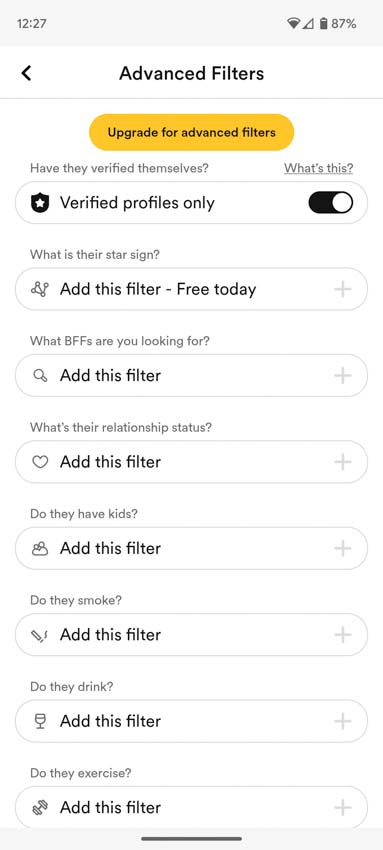Tap the drinking wine glass icon
This screenshot has width=383, height=850.
coord(40,721)
